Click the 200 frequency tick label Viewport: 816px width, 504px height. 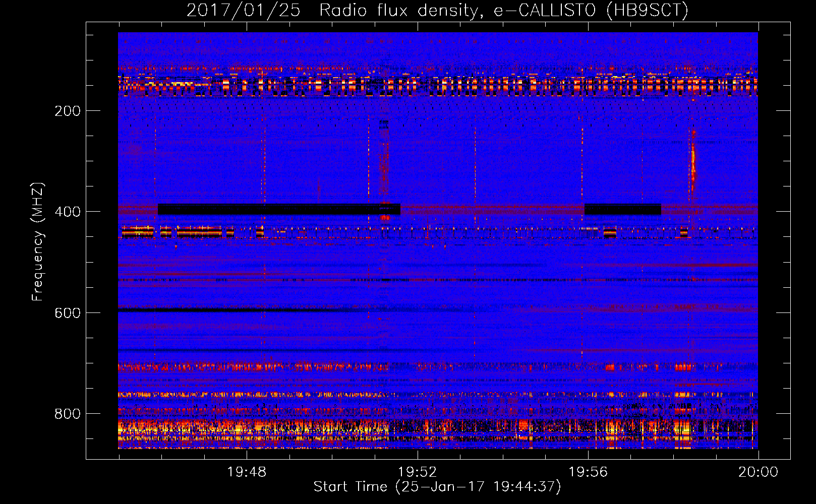point(68,111)
